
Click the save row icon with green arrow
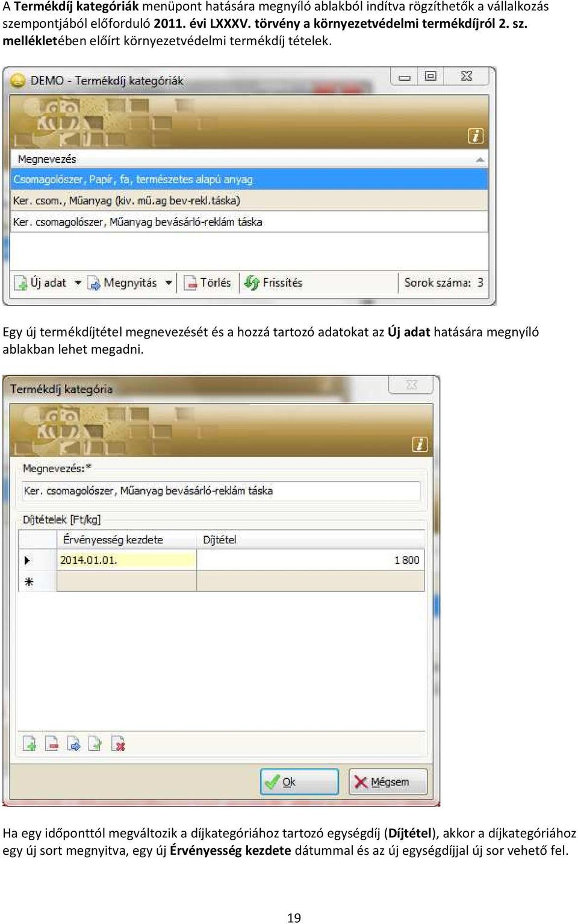pyautogui.click(x=95, y=744)
